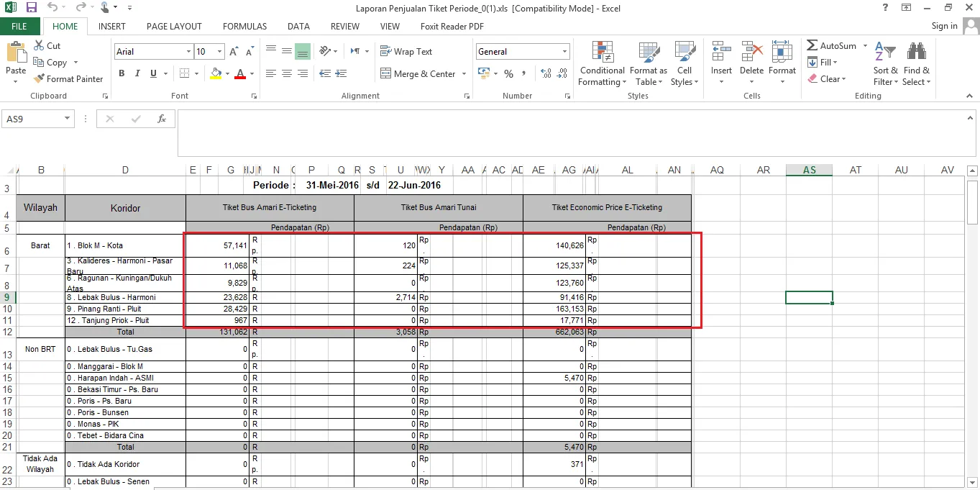Viewport: 980px width, 490px height.
Task: Increase font size with larger A
Action: click(x=234, y=52)
